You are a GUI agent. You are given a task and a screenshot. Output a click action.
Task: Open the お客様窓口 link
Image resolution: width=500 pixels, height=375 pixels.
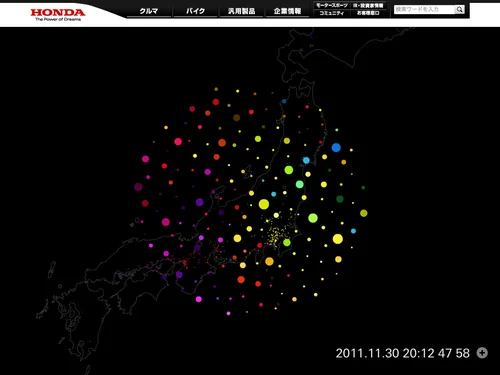point(368,13)
